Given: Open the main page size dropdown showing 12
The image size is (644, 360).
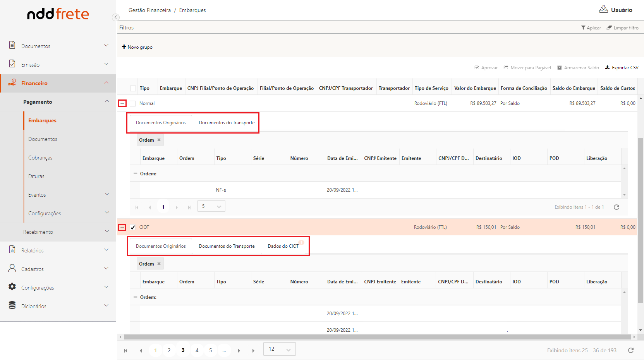Looking at the screenshot, I should [279, 349].
